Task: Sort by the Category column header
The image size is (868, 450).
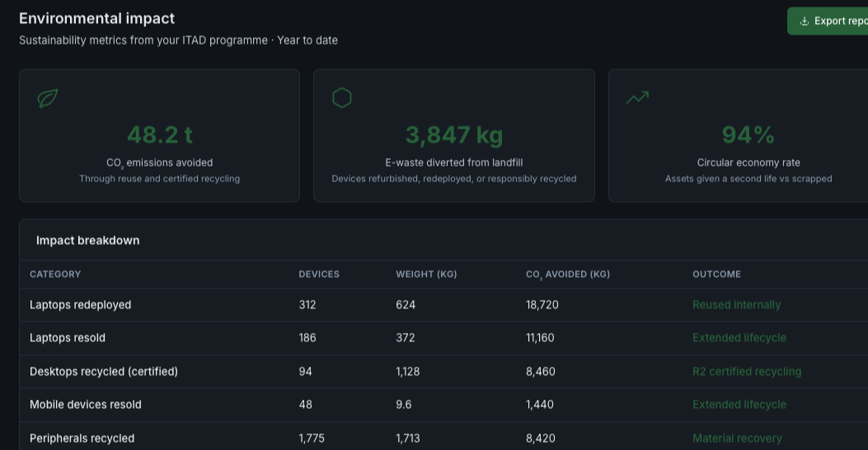Action: pos(55,274)
